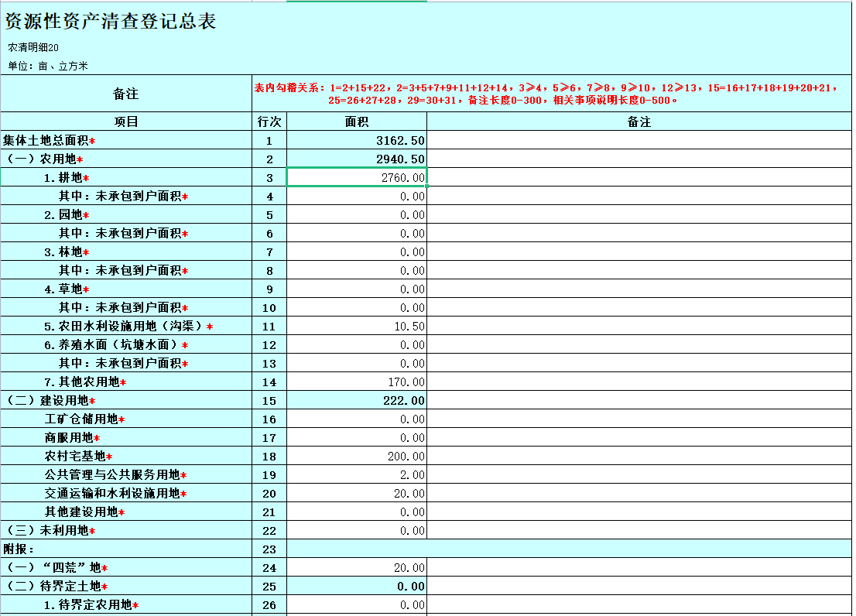Select the 工矿仓储用地 area cell

(x=357, y=419)
